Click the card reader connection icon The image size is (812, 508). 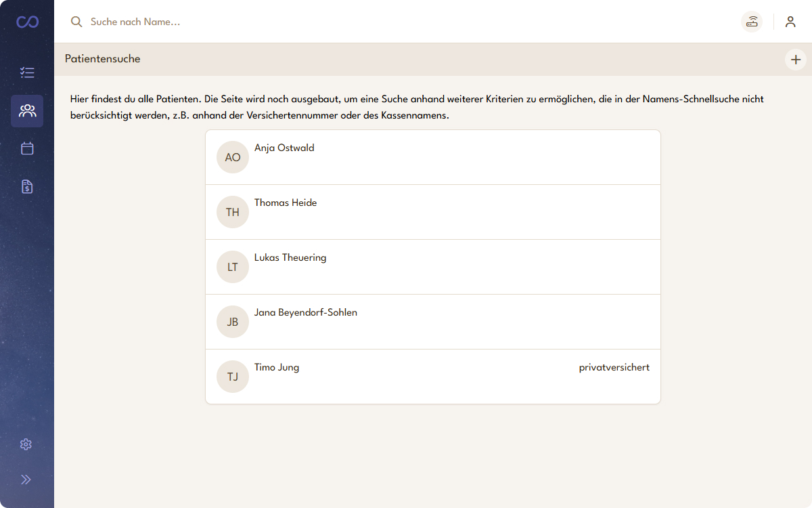point(752,22)
